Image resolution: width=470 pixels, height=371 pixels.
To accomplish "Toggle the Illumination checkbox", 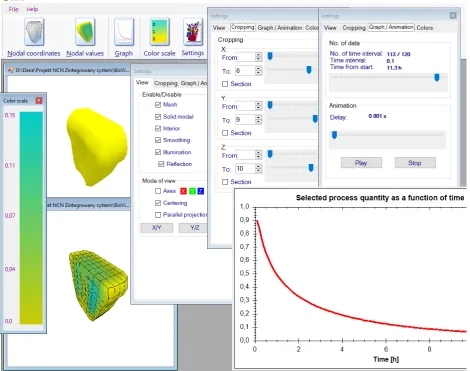I will (x=158, y=152).
